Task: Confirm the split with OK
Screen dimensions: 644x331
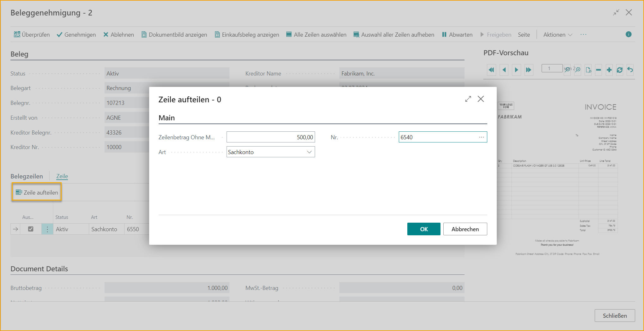Action: [x=423, y=229]
